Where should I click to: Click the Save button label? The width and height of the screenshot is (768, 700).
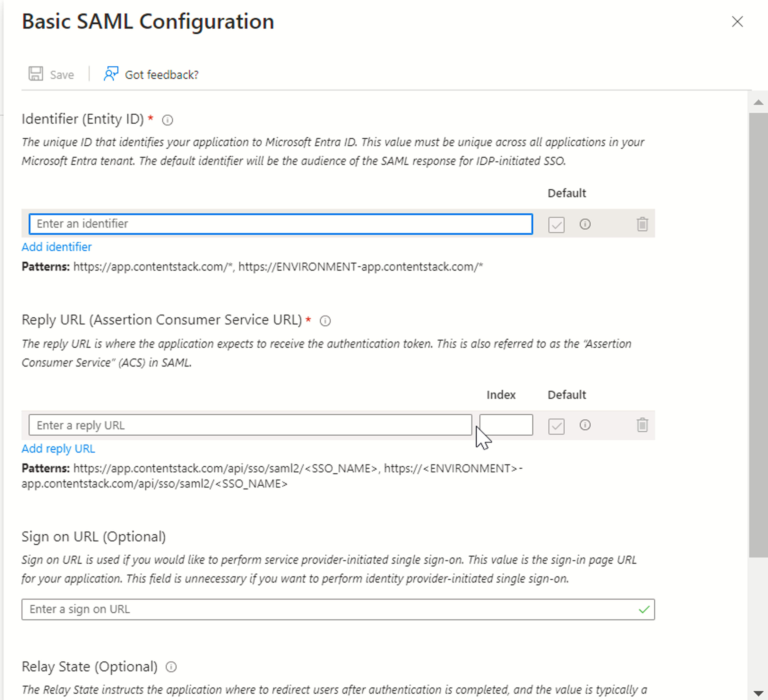tap(62, 75)
